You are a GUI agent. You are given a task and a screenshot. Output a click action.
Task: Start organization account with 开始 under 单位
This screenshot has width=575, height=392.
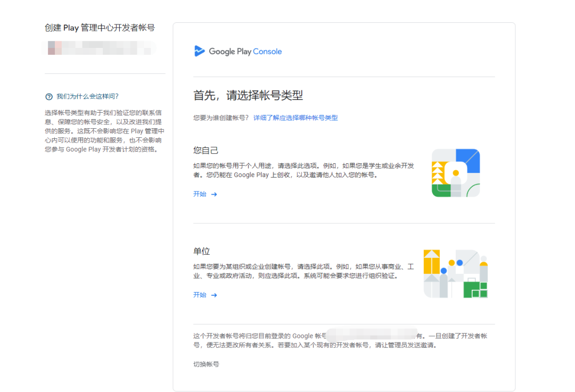(200, 295)
